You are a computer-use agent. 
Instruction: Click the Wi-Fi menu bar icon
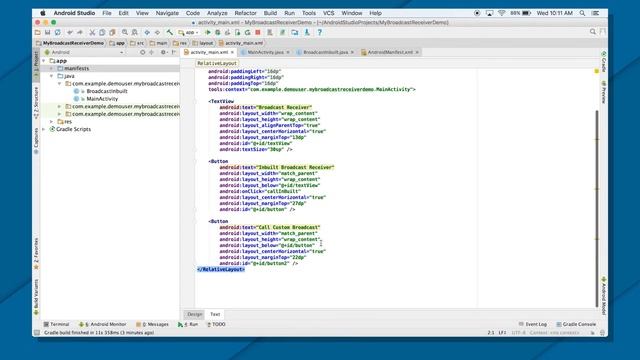[502, 13]
